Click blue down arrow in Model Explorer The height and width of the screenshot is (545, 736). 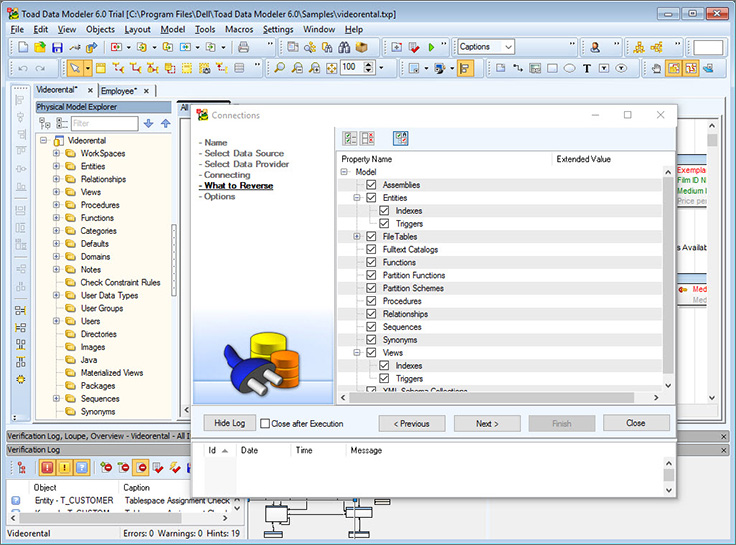click(148, 123)
